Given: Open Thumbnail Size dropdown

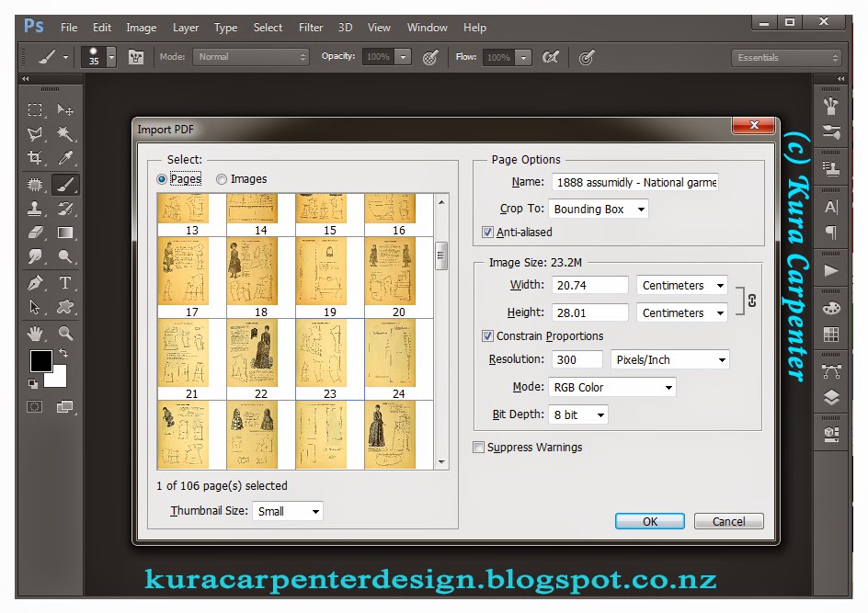Looking at the screenshot, I should [287, 511].
